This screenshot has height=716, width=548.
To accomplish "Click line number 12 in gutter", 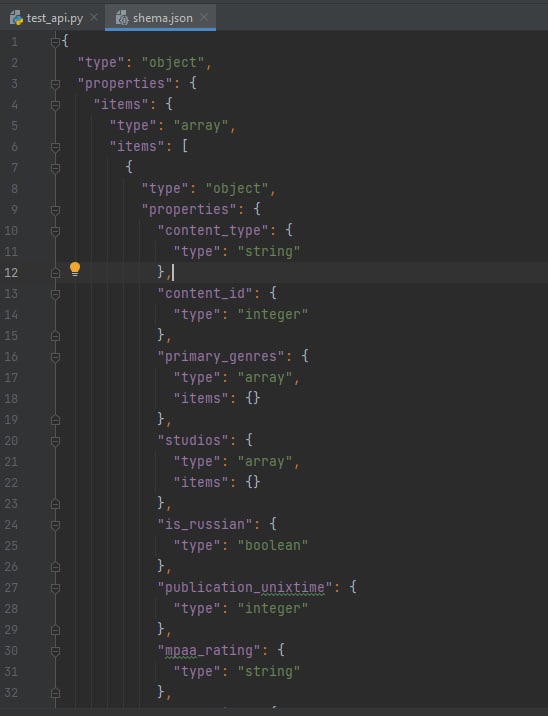I will coord(11,273).
